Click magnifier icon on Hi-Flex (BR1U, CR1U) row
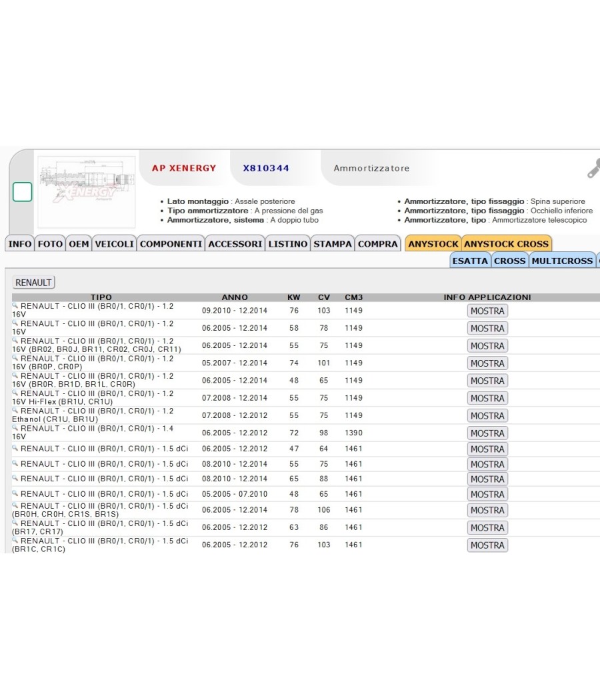This screenshot has height=700, width=600. [15, 393]
